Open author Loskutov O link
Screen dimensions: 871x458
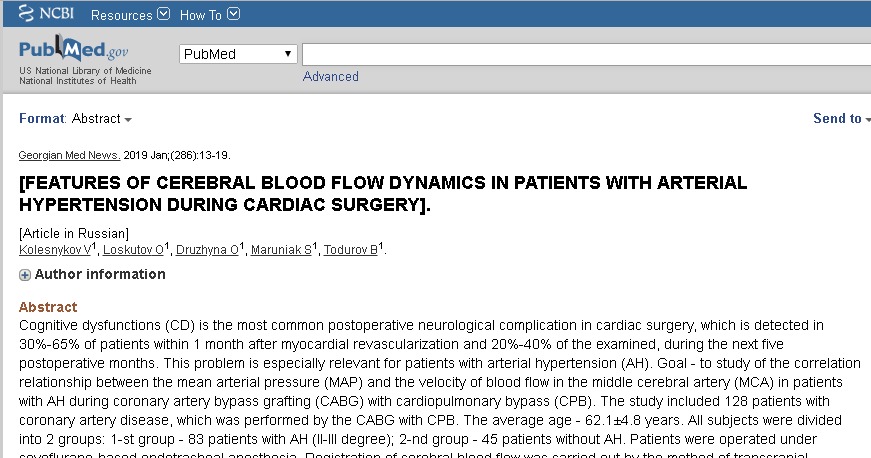pos(133,250)
